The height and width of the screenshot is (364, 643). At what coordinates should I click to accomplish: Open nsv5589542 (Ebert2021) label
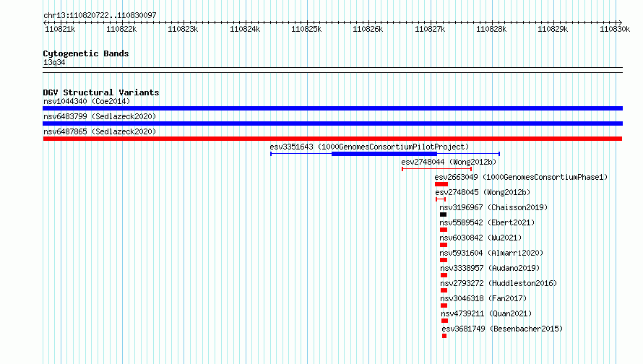coord(487,222)
